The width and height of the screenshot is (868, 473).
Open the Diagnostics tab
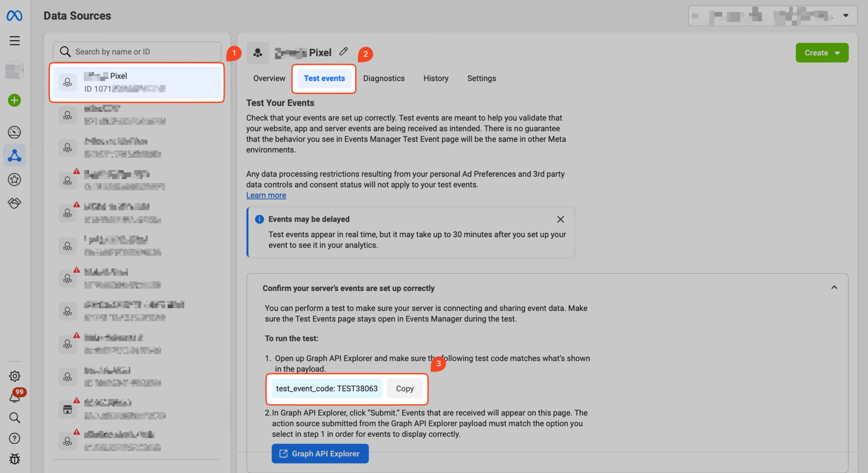tap(384, 78)
